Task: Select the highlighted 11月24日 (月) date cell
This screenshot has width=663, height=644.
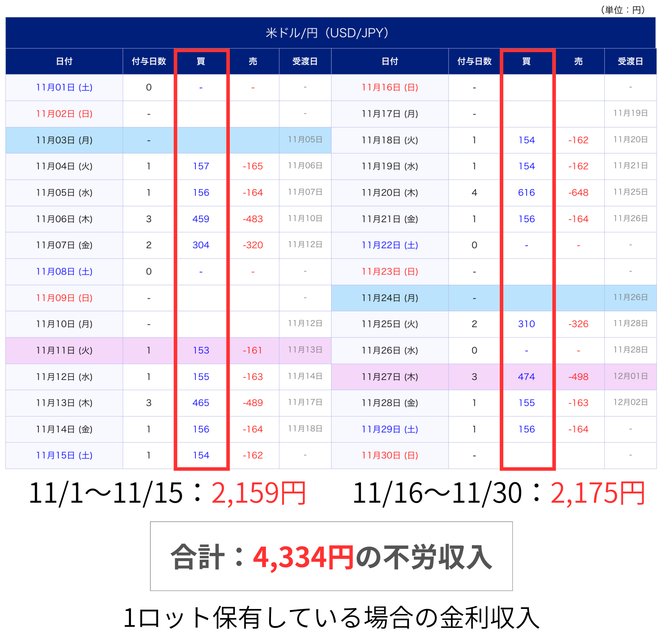Action: click(390, 298)
